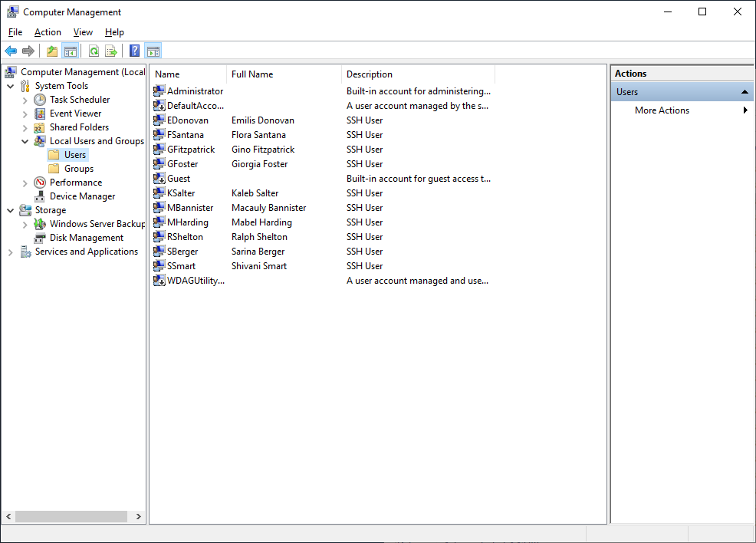Click the Windows Server Backup icon
This screenshot has width=756, height=543.
point(40,224)
